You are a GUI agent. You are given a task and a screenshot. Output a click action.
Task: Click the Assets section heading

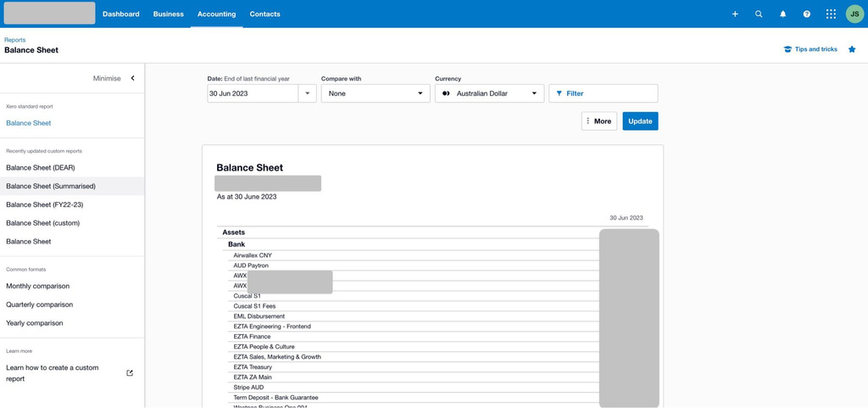tap(234, 232)
